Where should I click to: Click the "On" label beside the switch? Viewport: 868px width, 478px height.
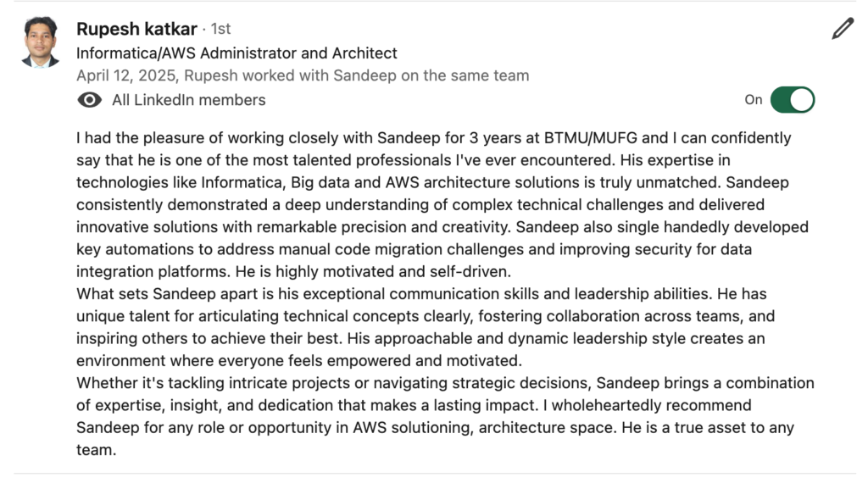coord(754,100)
